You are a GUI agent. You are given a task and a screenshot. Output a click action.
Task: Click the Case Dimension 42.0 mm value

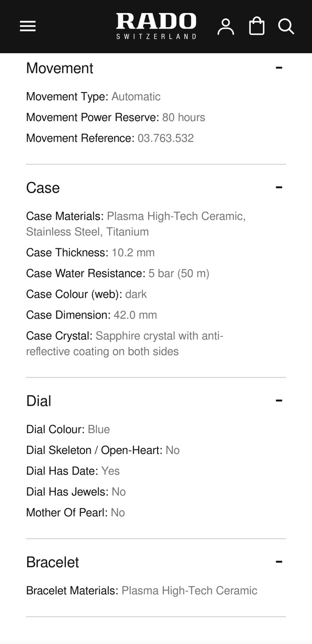click(135, 315)
